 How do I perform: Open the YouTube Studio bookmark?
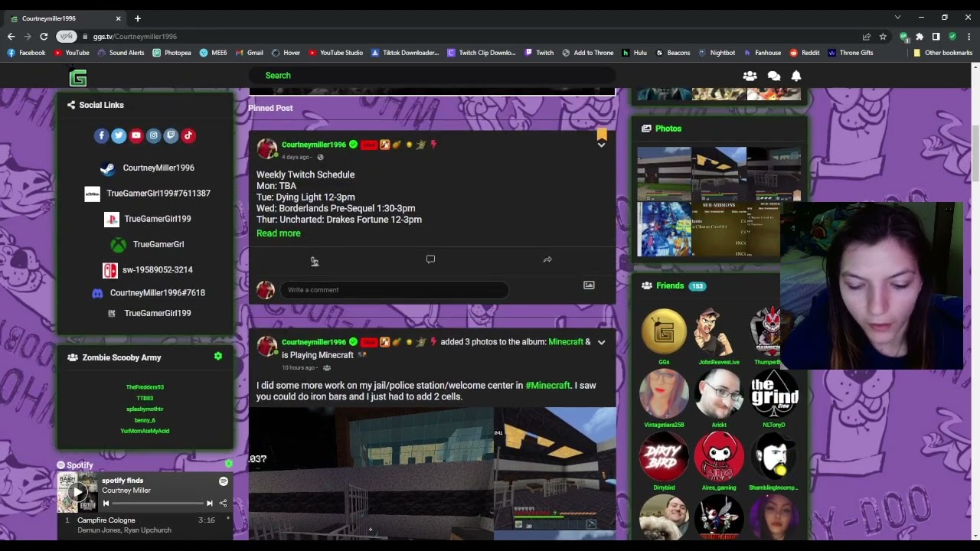[x=335, y=53]
